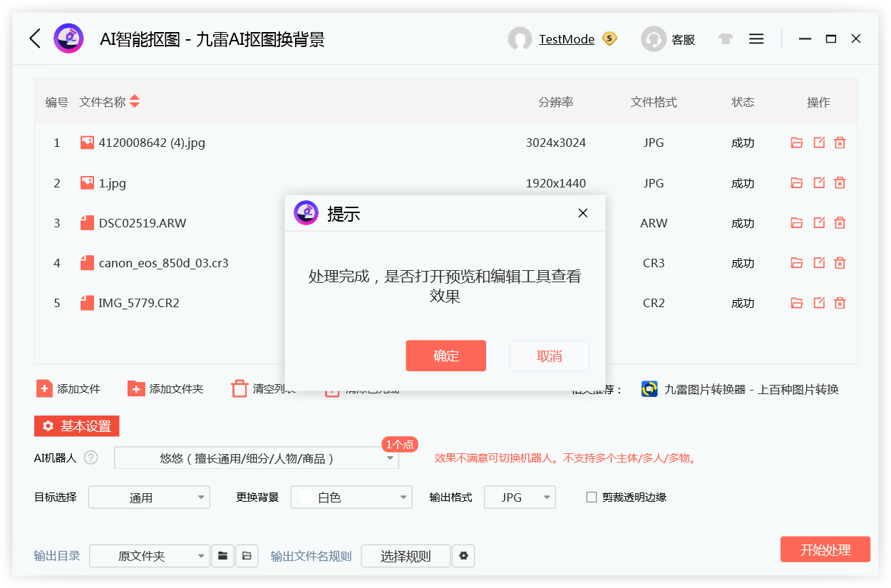Open output folder for canon_eos_850d_03.cr3
The image size is (891, 588).
point(797,263)
